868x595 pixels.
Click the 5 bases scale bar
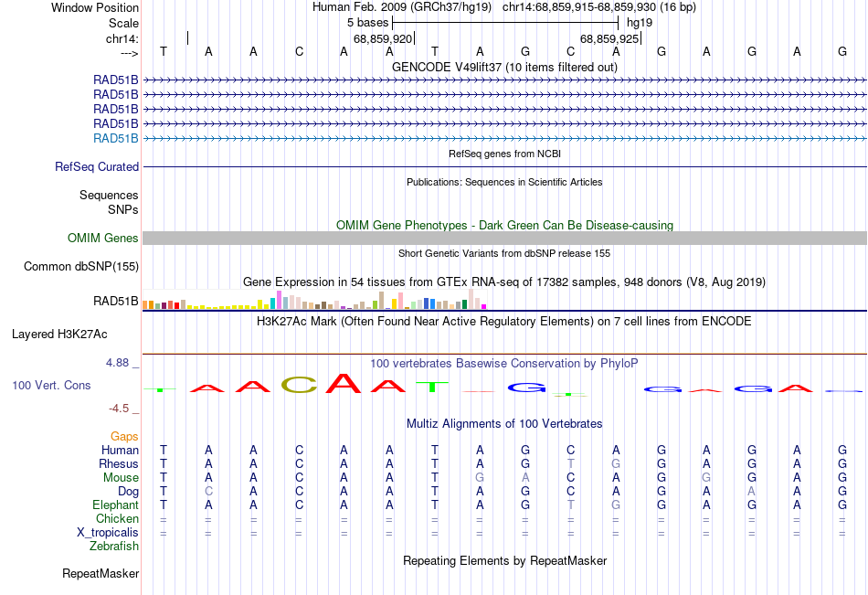click(505, 23)
